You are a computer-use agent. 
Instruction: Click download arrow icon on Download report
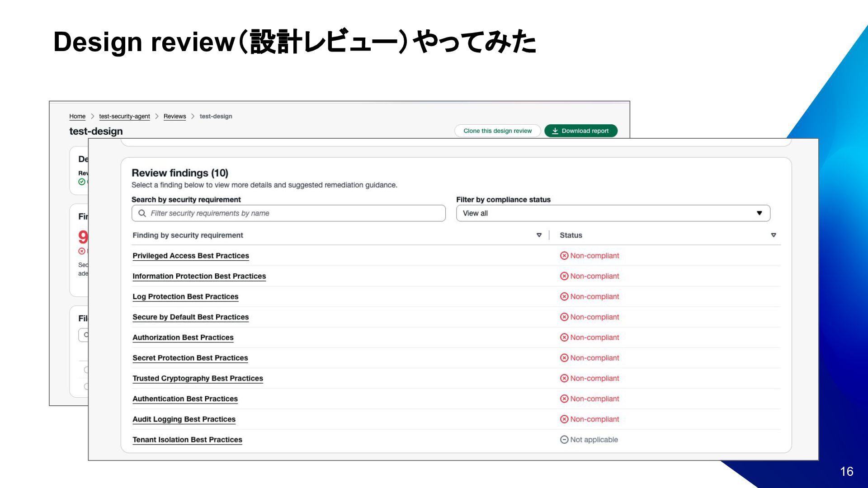tap(555, 131)
